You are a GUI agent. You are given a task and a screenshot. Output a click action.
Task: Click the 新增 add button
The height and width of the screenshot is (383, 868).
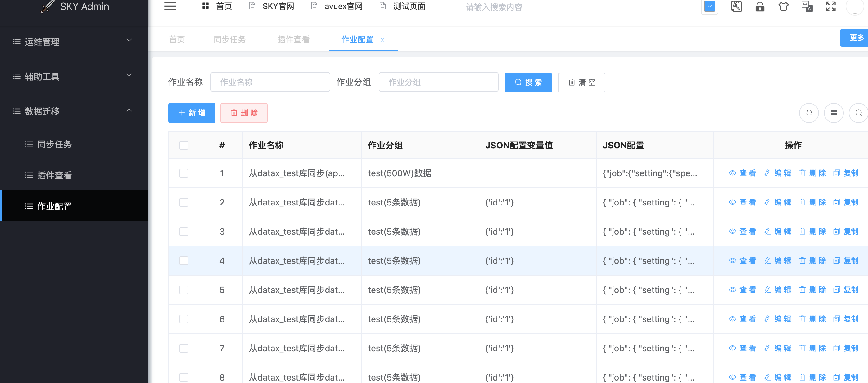click(192, 113)
